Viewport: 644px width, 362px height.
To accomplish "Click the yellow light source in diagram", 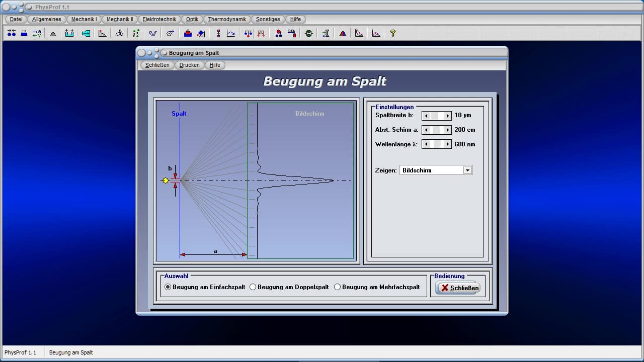I will tap(166, 180).
